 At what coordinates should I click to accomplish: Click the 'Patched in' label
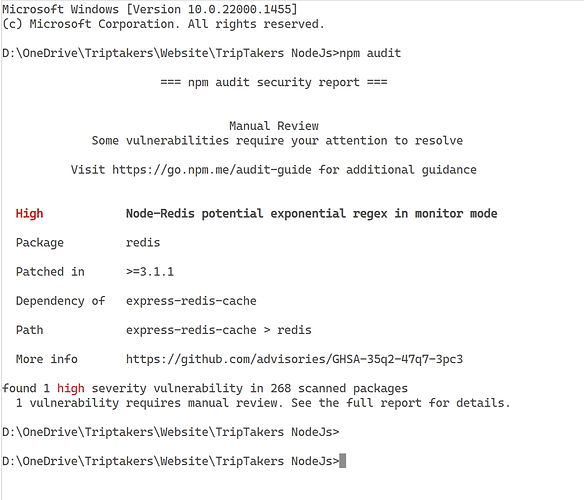point(50,272)
